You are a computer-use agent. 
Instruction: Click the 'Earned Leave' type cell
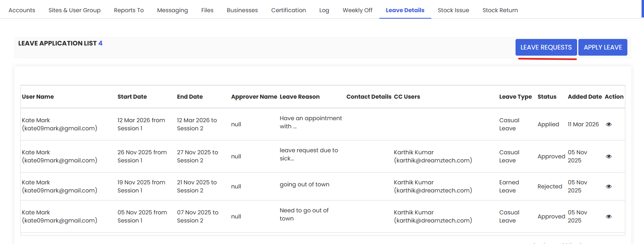click(x=509, y=186)
